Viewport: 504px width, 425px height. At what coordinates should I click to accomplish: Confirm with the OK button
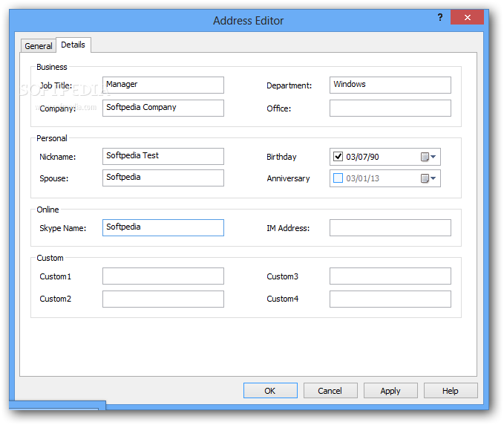(270, 391)
